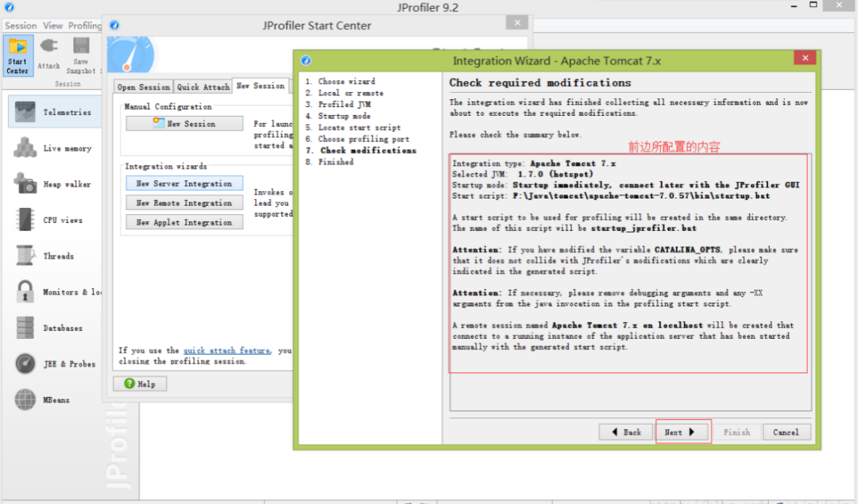
Task: Click Next to proceed in wizard
Action: [683, 432]
